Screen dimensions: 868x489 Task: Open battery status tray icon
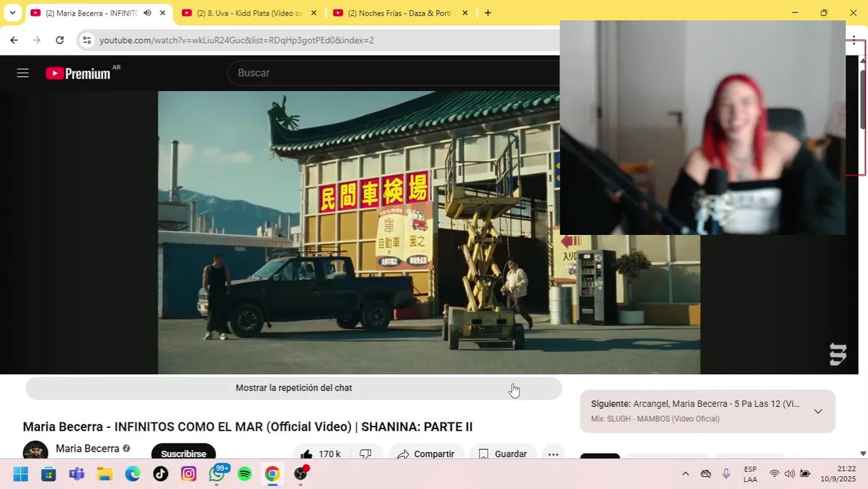coord(805,474)
